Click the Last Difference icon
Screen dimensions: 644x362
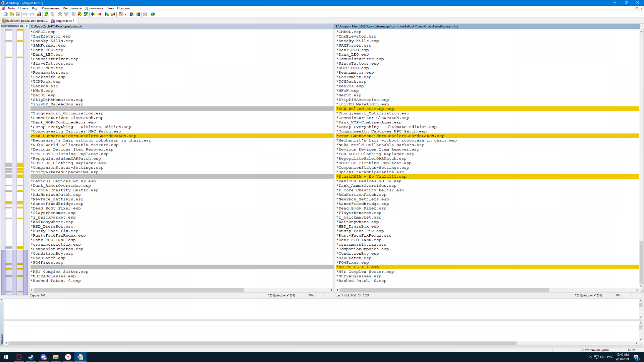click(x=86, y=14)
